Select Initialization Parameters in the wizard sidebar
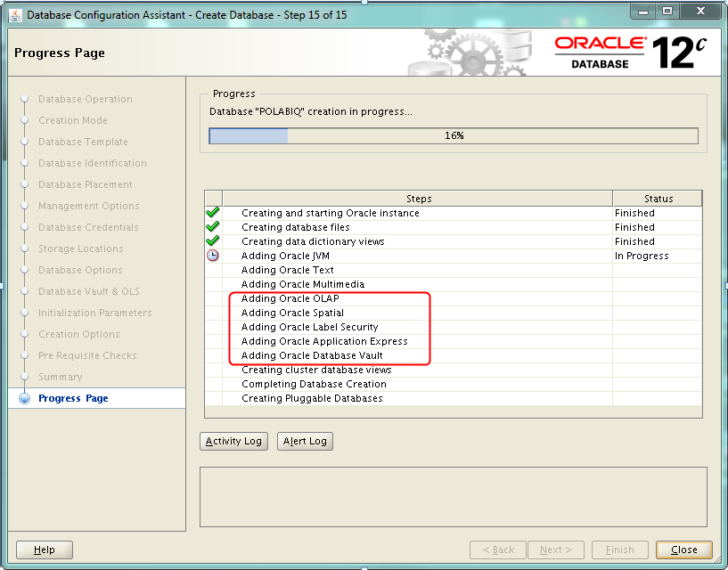Image resolution: width=728 pixels, height=570 pixels. 94,313
